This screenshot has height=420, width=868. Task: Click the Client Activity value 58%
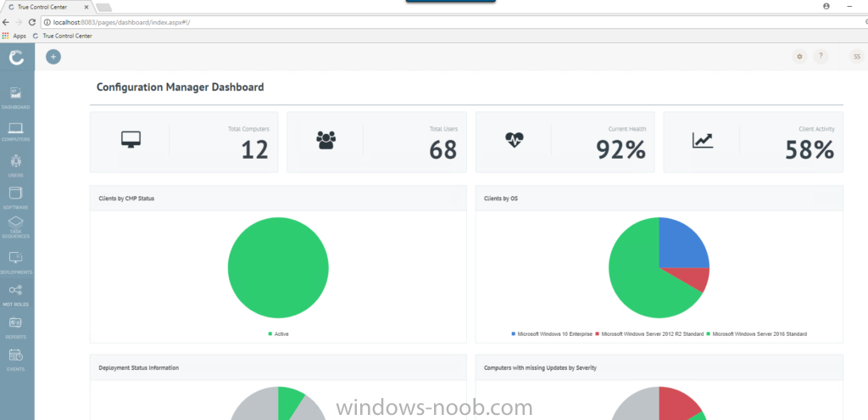(x=810, y=150)
